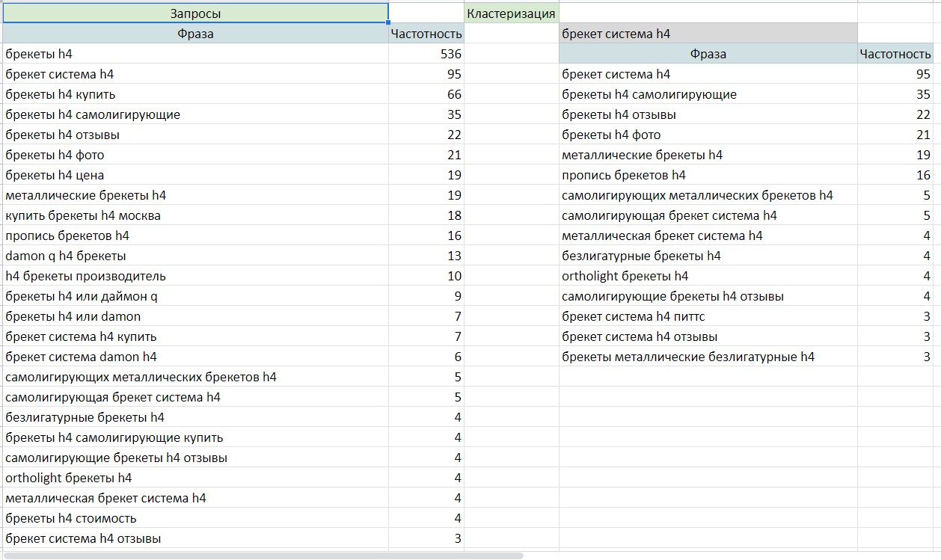Select the 'Кластеризация' header cell

click(512, 13)
